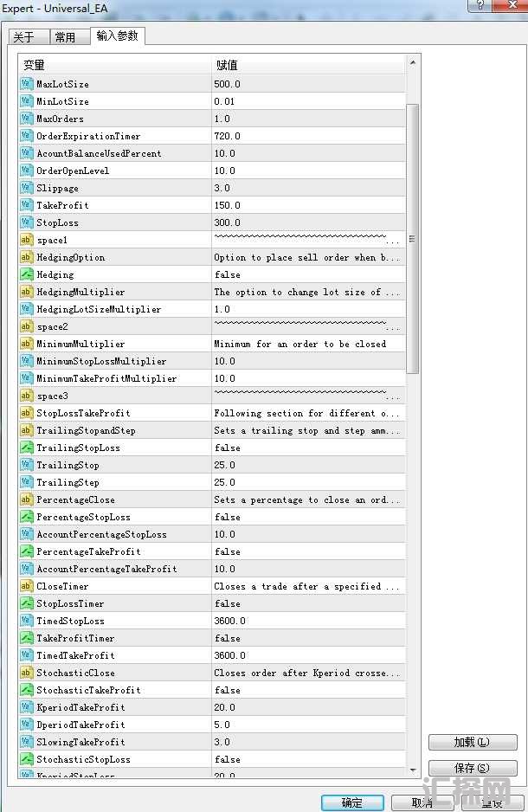Click the 加载 (L) button
This screenshot has width=528, height=812.
pos(472,743)
